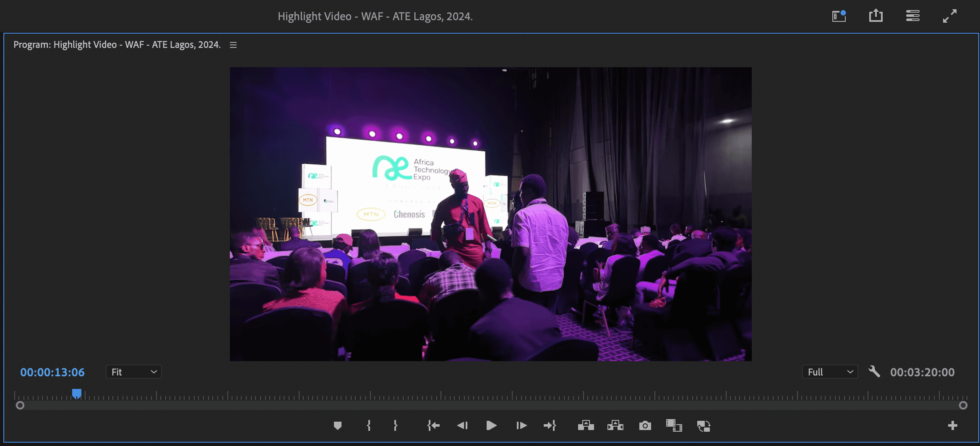This screenshot has width=980, height=446.
Task: Play the sequence
Action: (491, 426)
